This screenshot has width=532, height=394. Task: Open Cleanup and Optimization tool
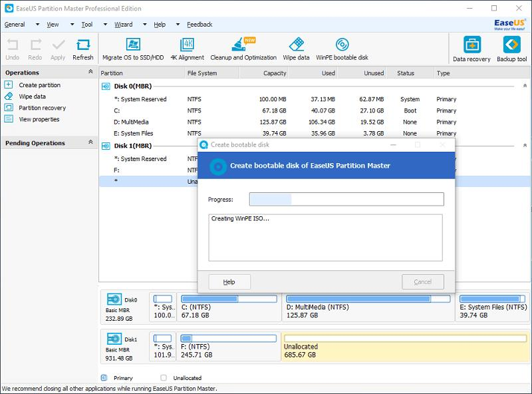coord(243,49)
